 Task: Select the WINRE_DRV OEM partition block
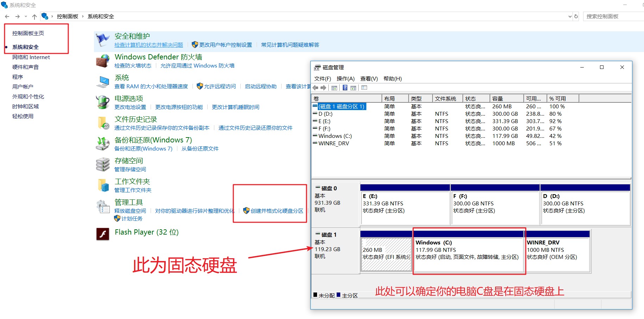[557, 251]
